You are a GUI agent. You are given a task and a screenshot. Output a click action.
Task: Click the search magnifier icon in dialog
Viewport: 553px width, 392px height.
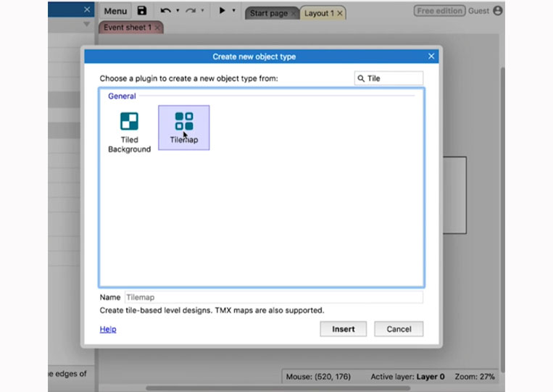click(x=361, y=78)
